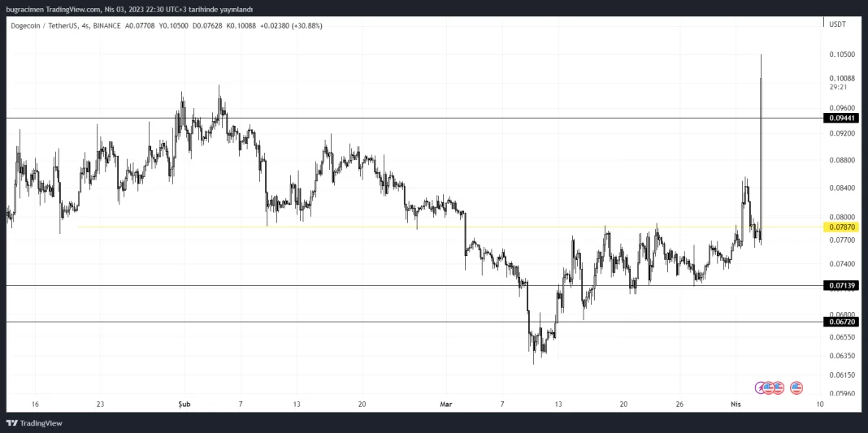Click the Dogecoin / TetherUS symbol title
The width and height of the screenshot is (868, 433).
tap(45, 26)
